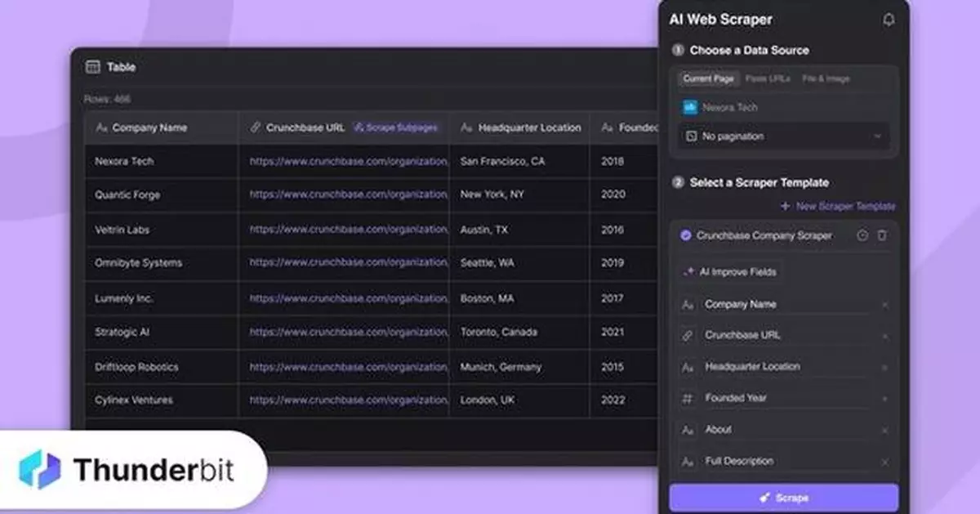Select the Crunchbase Company Scraper template radio
The image size is (980, 514).
pyautogui.click(x=686, y=235)
